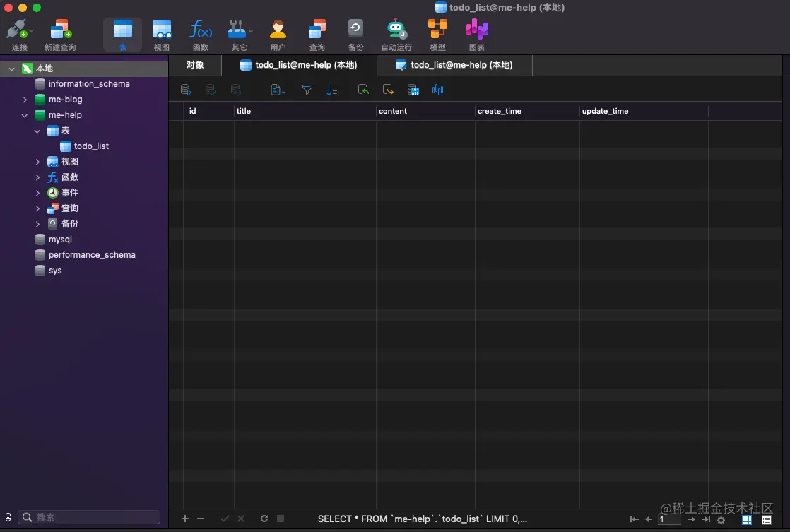Click the update_time column header
The height and width of the screenshot is (532, 790).
click(644, 111)
